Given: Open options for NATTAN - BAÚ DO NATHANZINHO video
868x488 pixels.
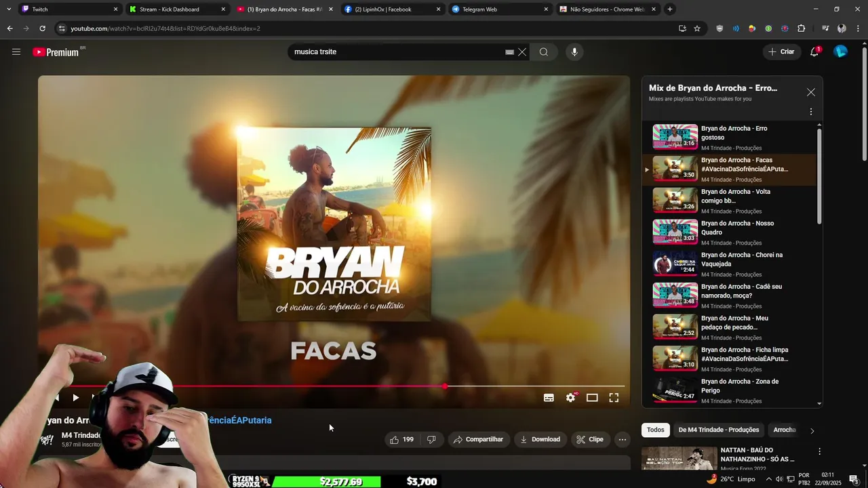Looking at the screenshot, I should [x=819, y=451].
